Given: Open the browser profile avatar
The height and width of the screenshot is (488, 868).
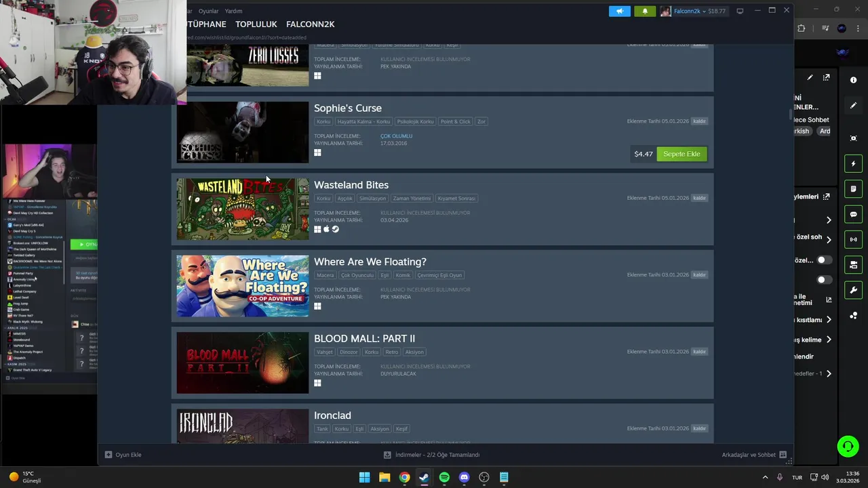Looking at the screenshot, I should click(x=842, y=28).
